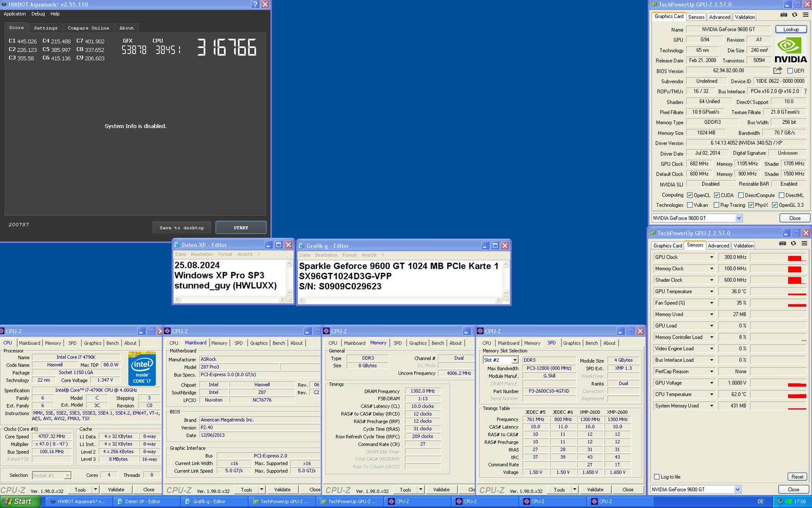
Task: Toggle the DirectML checkbox
Action: tap(781, 195)
